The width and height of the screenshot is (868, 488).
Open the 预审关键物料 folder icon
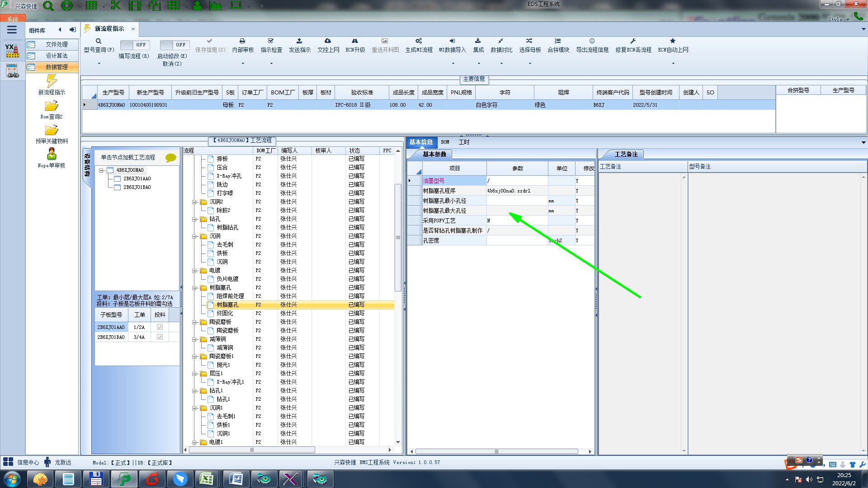tap(52, 131)
